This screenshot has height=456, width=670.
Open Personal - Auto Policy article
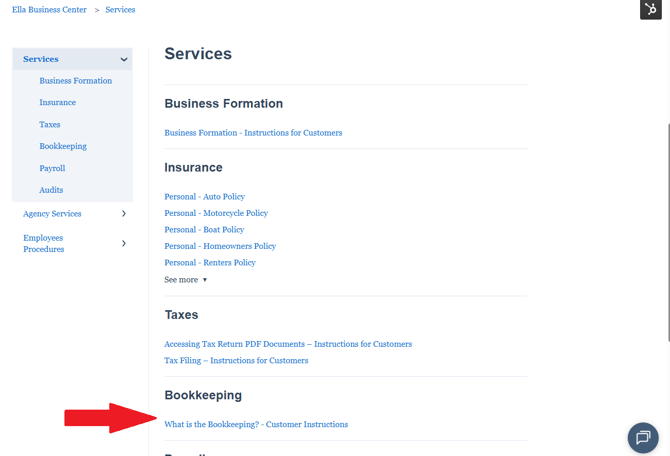click(x=205, y=197)
